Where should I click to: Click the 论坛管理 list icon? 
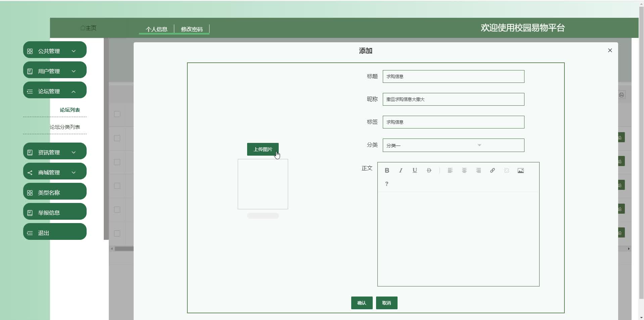point(30,92)
